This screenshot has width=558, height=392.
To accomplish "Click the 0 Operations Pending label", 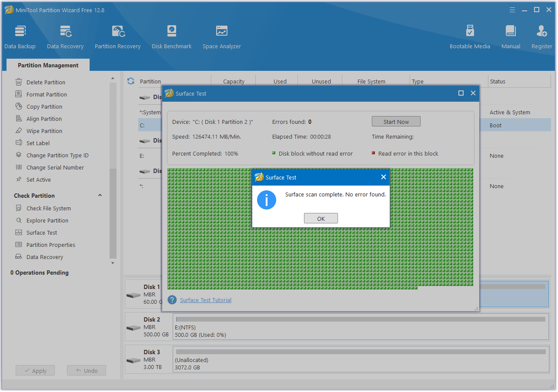I will (40, 272).
